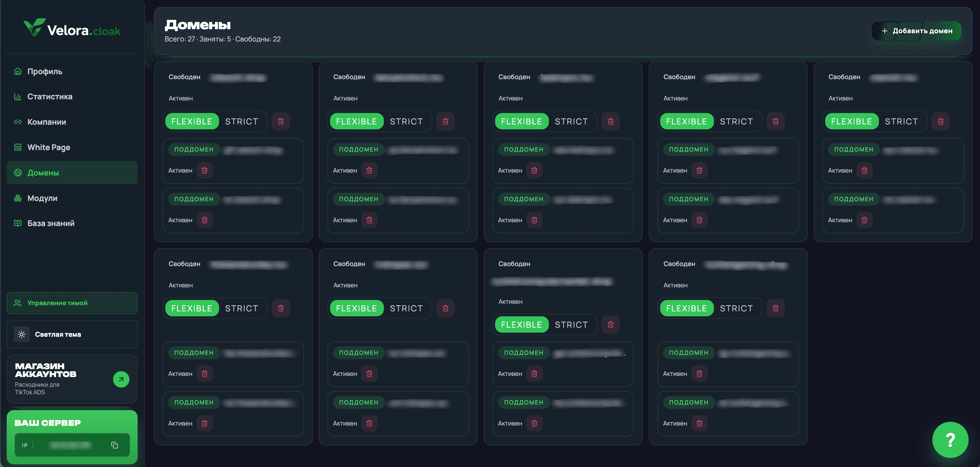The width and height of the screenshot is (980, 467).
Task: Open the green question mark help button
Action: point(950,440)
